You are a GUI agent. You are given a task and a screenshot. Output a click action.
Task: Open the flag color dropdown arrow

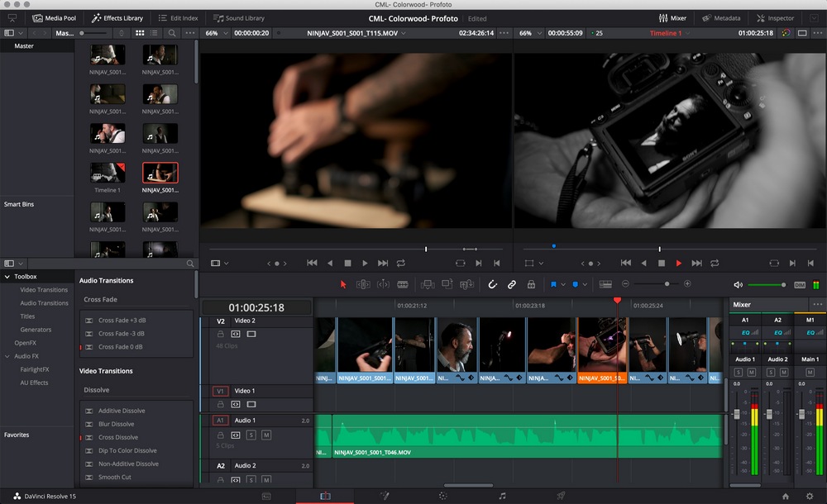tap(562, 285)
